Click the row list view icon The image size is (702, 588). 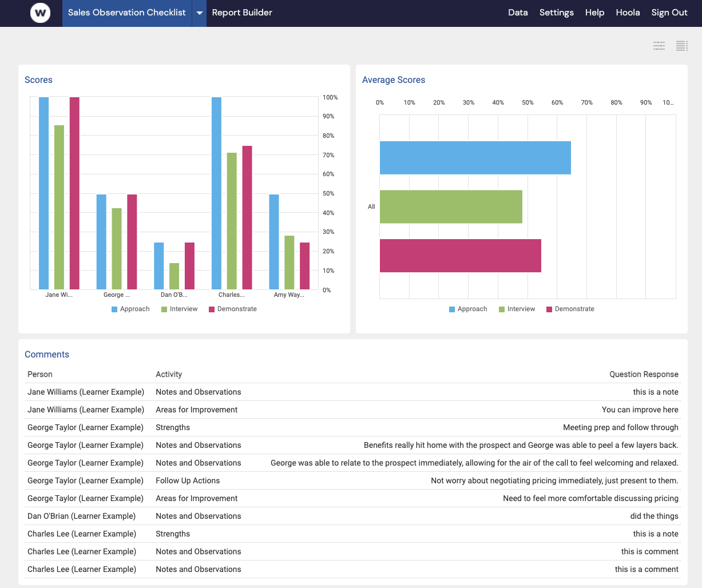click(681, 46)
